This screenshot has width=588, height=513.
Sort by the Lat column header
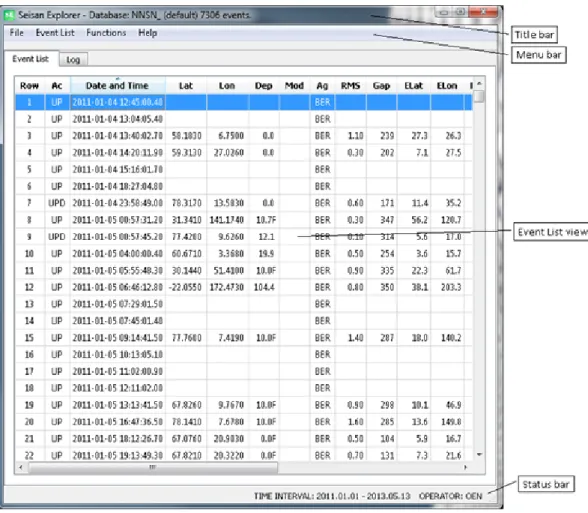[x=186, y=86]
